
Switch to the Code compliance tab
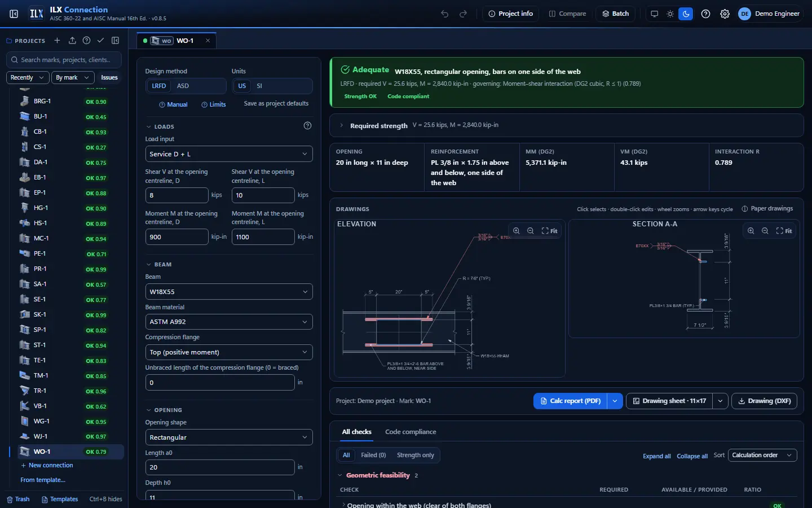[x=411, y=432]
